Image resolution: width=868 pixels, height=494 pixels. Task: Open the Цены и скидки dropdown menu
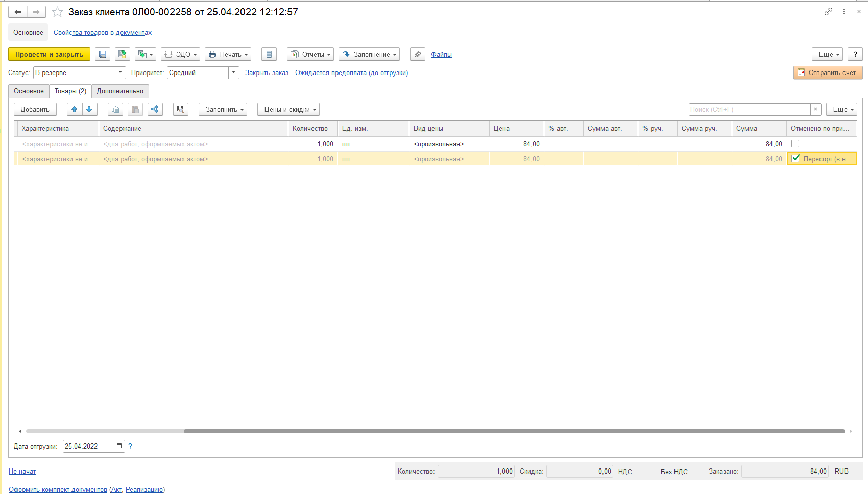(288, 110)
